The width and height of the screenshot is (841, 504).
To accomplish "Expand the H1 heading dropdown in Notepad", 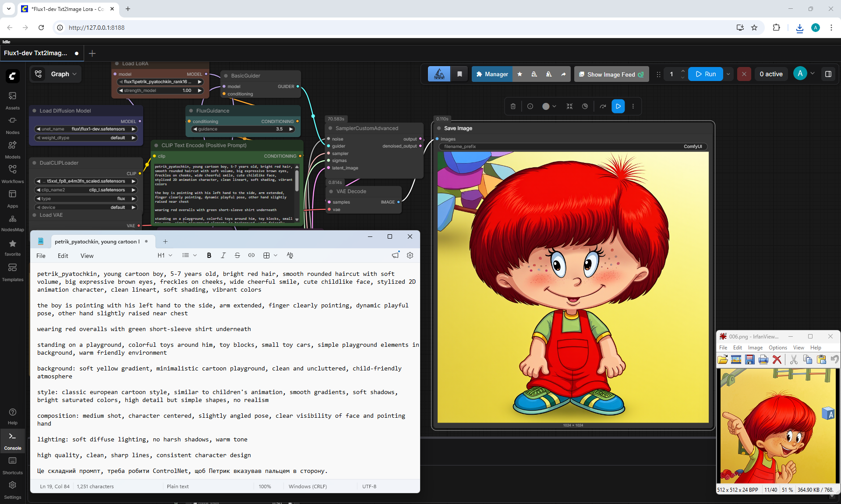I will click(165, 255).
